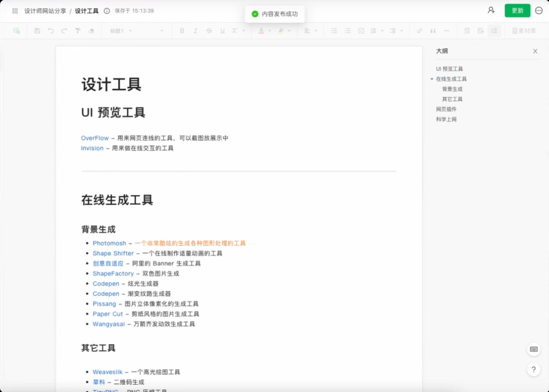This screenshot has width=549, height=392.
Task: Insert a hyperlink via link icon
Action: (x=420, y=31)
